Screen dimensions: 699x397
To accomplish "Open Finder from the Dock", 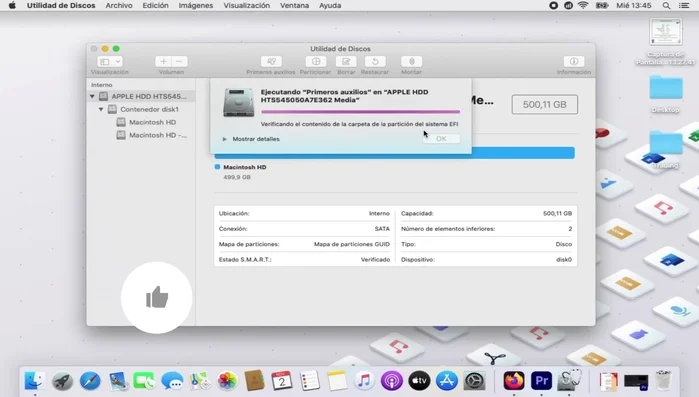I will pyautogui.click(x=34, y=381).
